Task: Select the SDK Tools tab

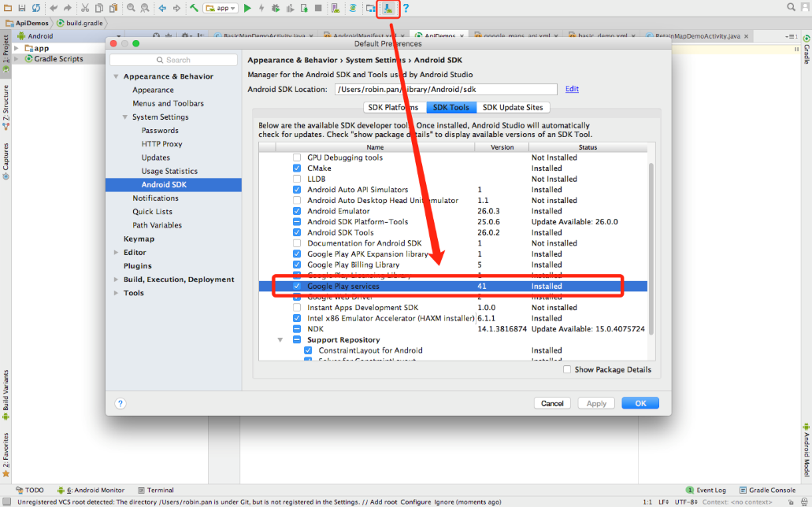Action: (x=451, y=107)
